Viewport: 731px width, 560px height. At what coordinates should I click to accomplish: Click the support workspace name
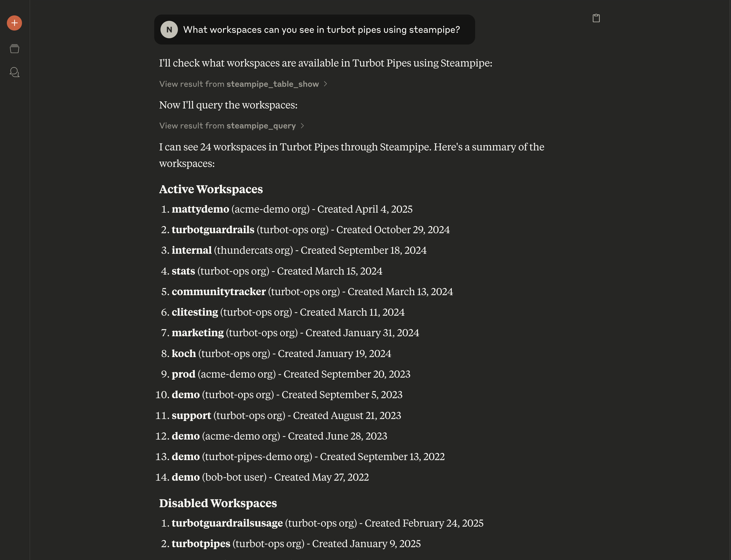pyautogui.click(x=191, y=415)
